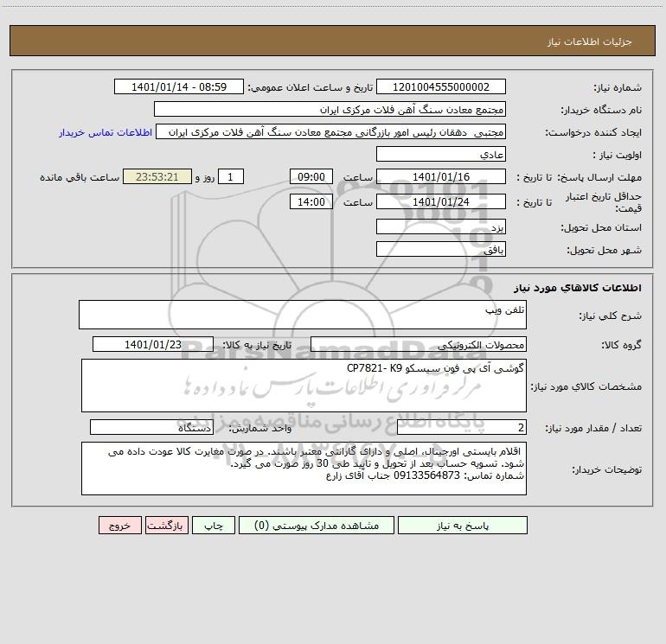666x644 pixels.
Task: Click the quantity field showing 2
Action: [462, 428]
